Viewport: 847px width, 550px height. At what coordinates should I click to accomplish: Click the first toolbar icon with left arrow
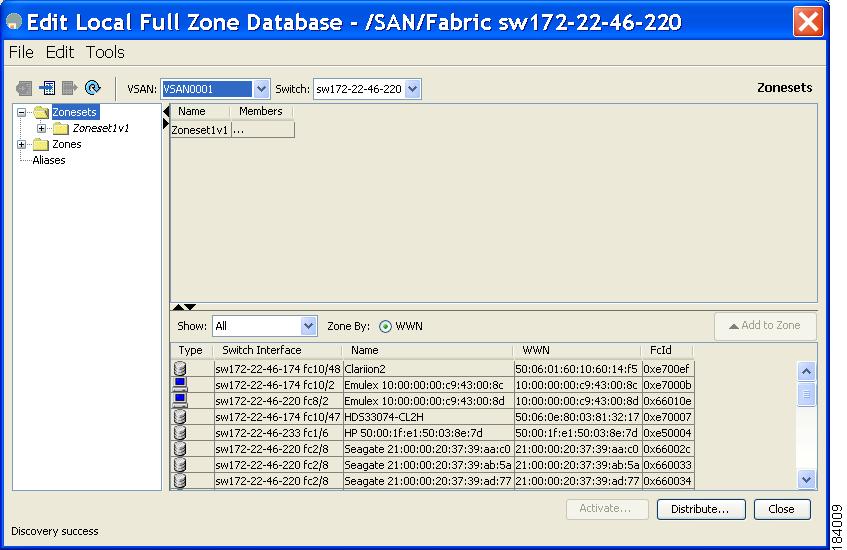click(x=24, y=88)
